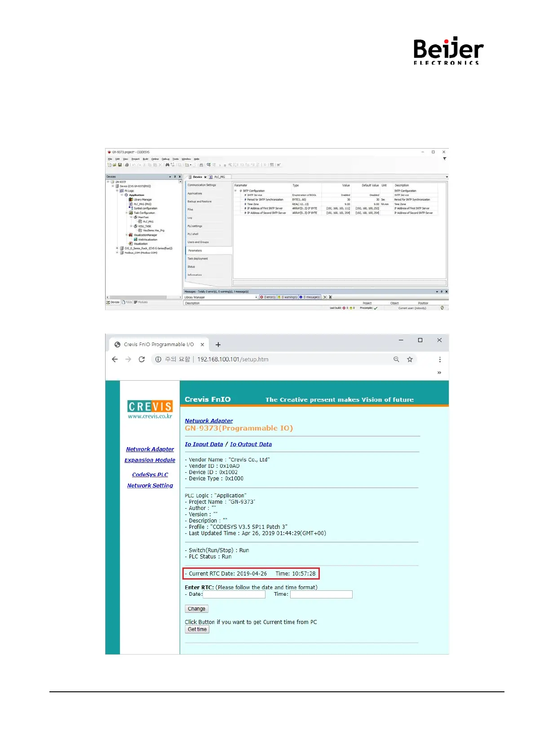Click the Login gear icon in CODESYS toolbar
Screen dimensions: 535x756
tap(208, 164)
